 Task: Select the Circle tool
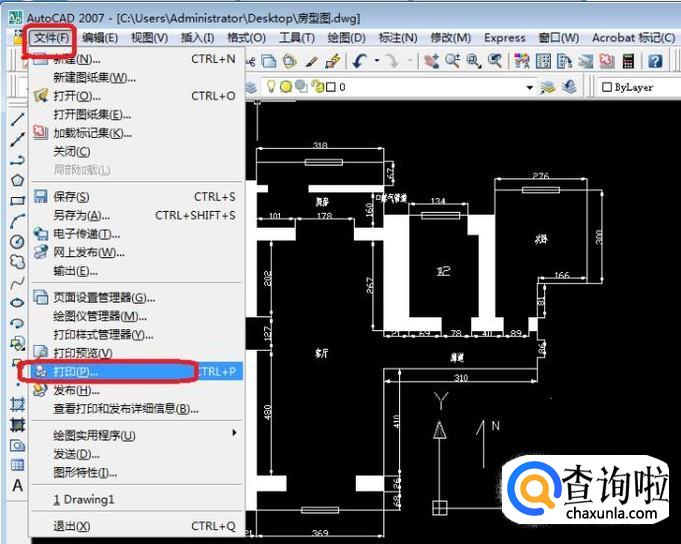pos(17,241)
